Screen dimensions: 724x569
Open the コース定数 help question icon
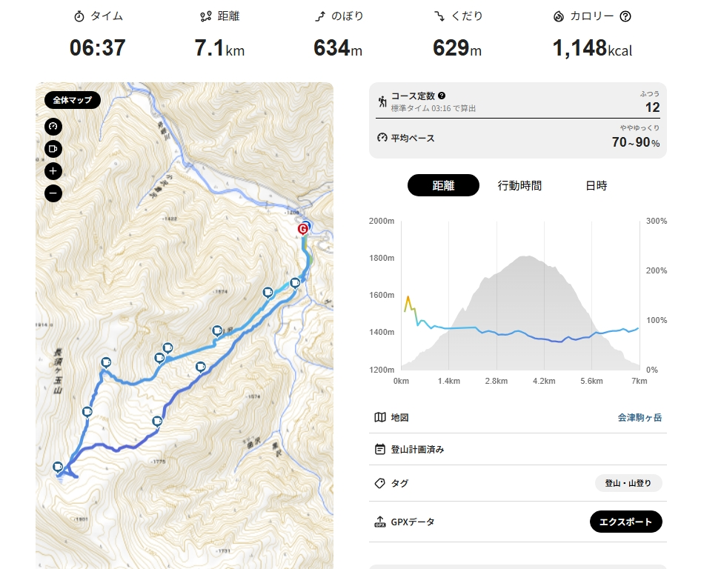click(442, 96)
